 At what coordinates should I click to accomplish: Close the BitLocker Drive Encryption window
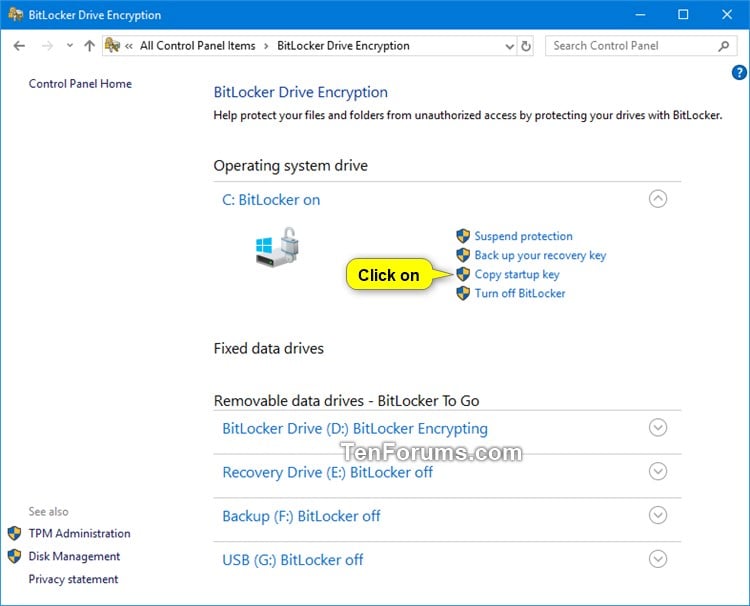pos(727,15)
